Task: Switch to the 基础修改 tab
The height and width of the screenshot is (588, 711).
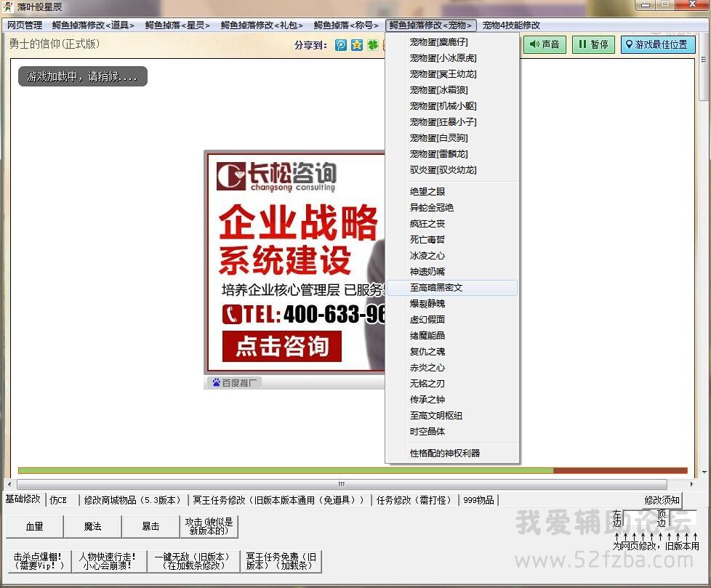Action: [x=23, y=499]
